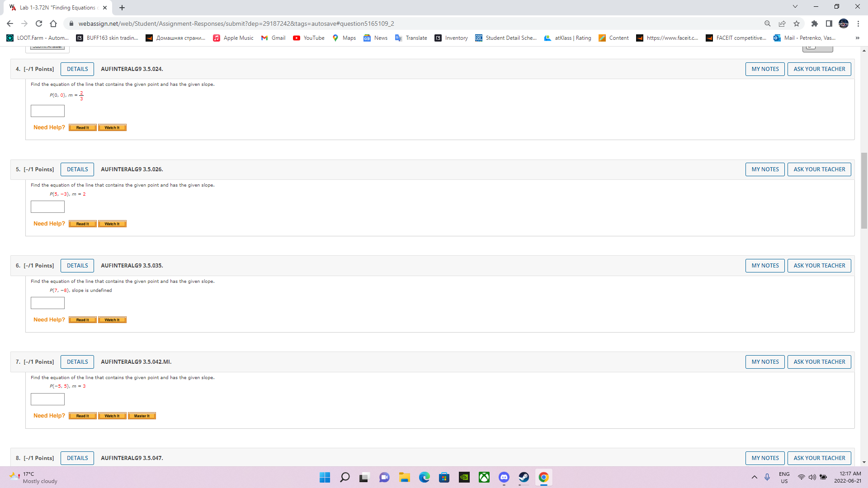Click Master It for question 7
Viewport: 868px width, 488px height.
tap(142, 416)
